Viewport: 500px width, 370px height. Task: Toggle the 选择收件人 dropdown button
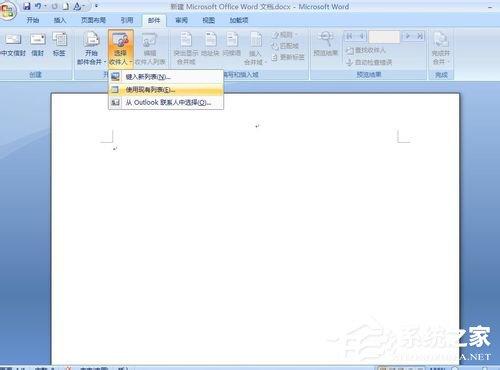point(121,48)
